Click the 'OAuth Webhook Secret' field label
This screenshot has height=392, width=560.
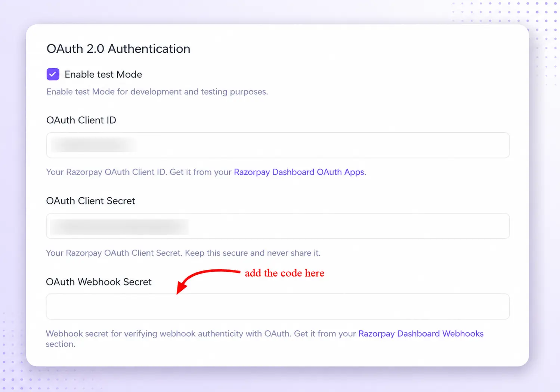coord(99,282)
